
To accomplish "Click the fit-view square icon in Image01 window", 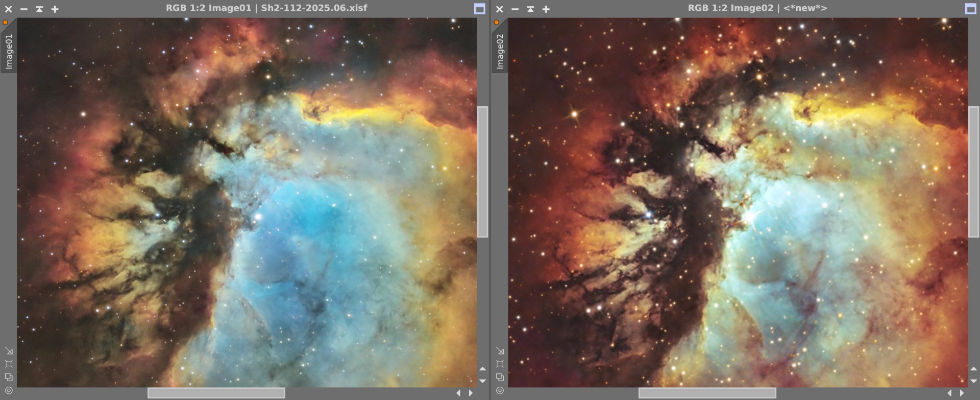I will coord(9,364).
